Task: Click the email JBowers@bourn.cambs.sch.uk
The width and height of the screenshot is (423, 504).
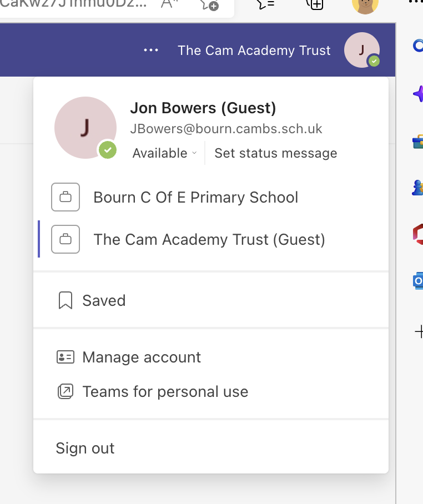Action: coord(226,129)
